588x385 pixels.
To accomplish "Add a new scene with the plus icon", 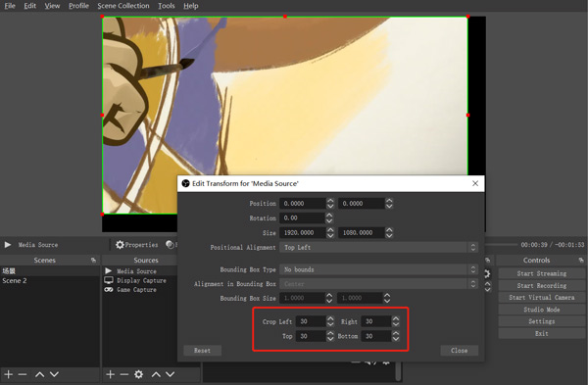I will tap(9, 374).
